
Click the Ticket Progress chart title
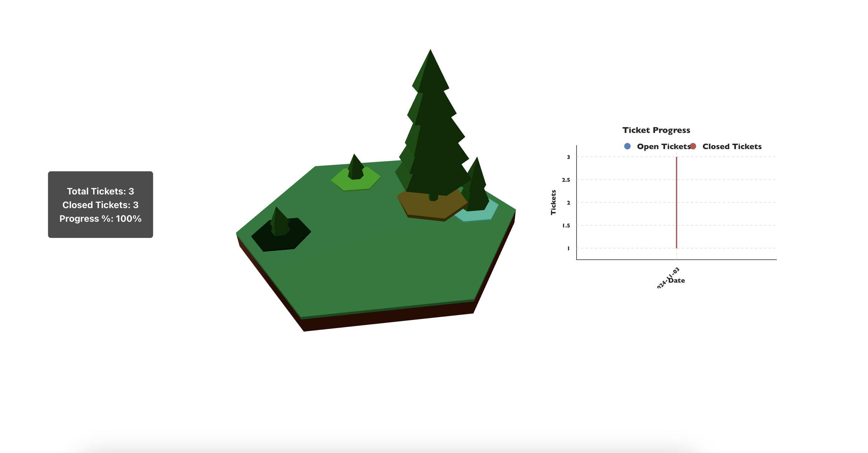point(656,130)
